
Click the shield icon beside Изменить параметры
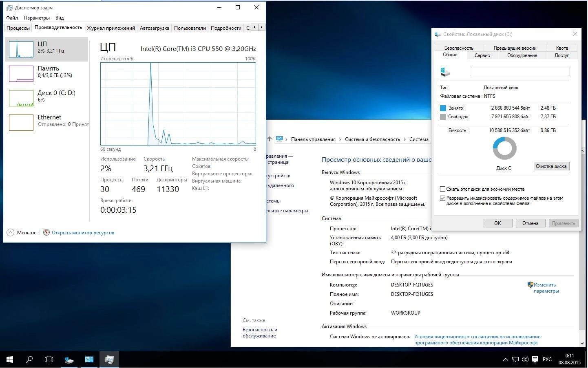tap(530, 285)
